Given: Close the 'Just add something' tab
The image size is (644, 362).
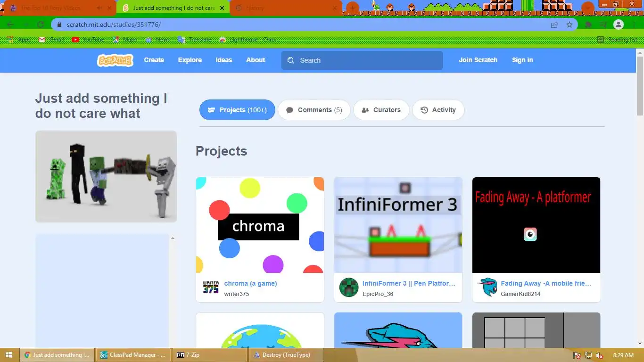Looking at the screenshot, I should coord(222,8).
